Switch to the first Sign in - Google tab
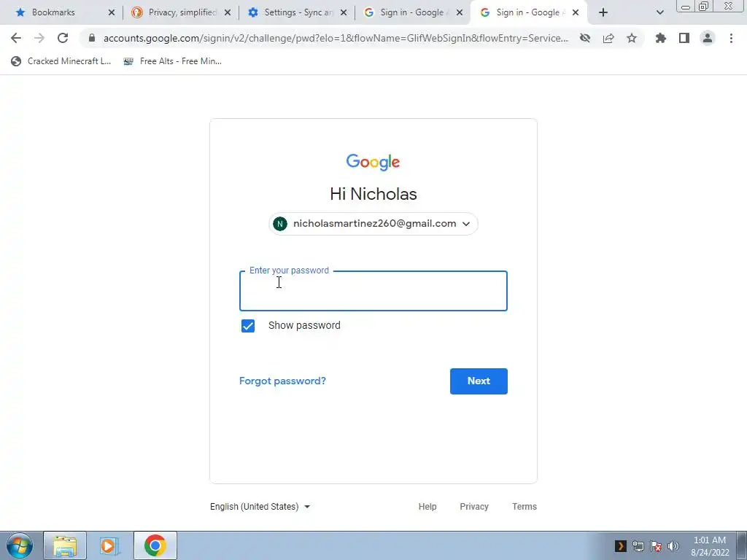Screen dimensions: 747x560 point(412,12)
